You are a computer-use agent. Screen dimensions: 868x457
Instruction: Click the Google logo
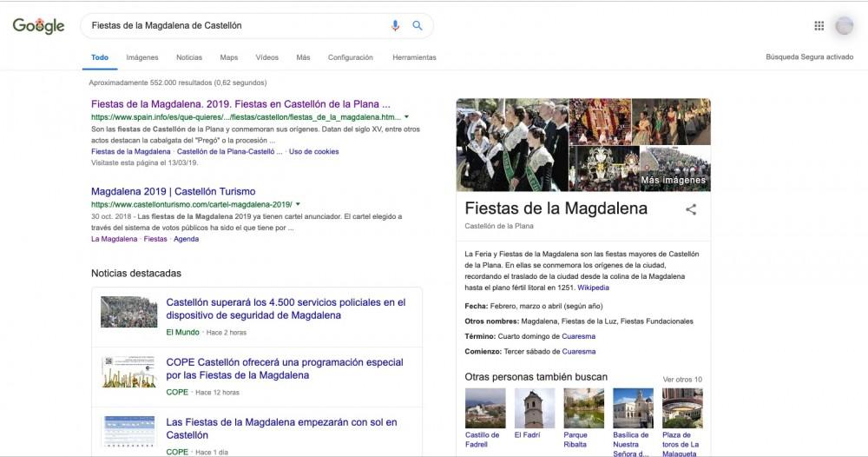[38, 26]
